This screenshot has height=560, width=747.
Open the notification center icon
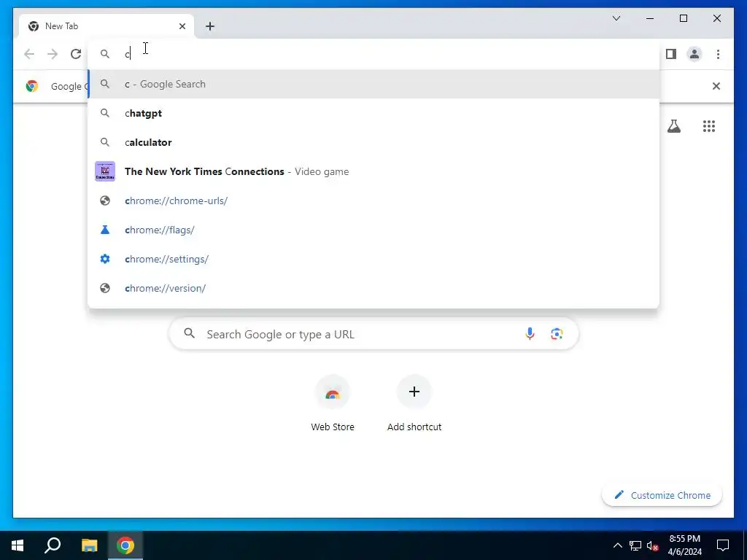[723, 545]
